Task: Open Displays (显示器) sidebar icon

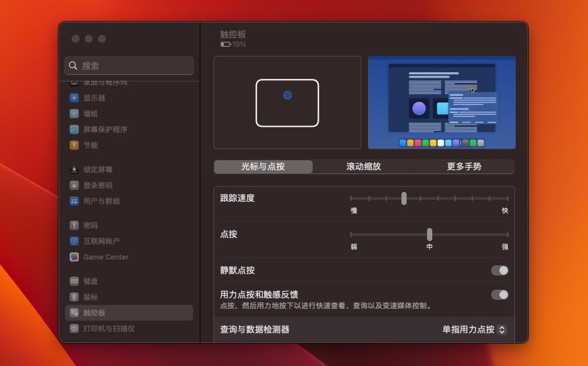Action: 74,98
